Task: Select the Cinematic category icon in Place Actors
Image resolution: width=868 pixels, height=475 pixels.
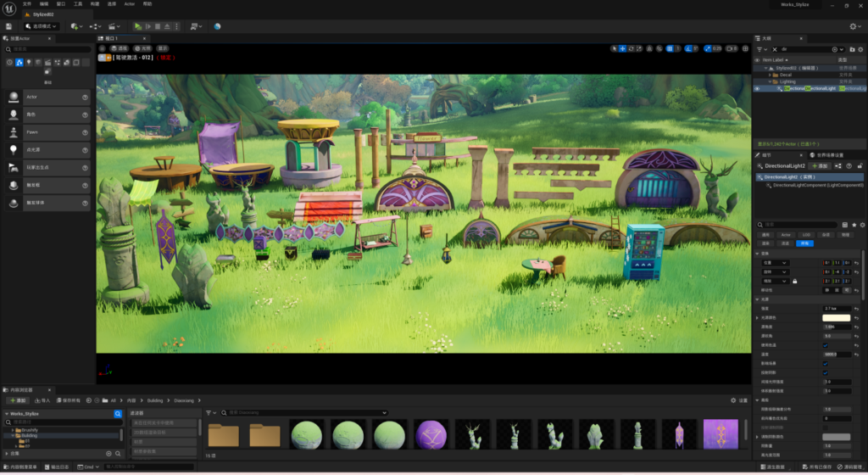Action: pos(48,63)
